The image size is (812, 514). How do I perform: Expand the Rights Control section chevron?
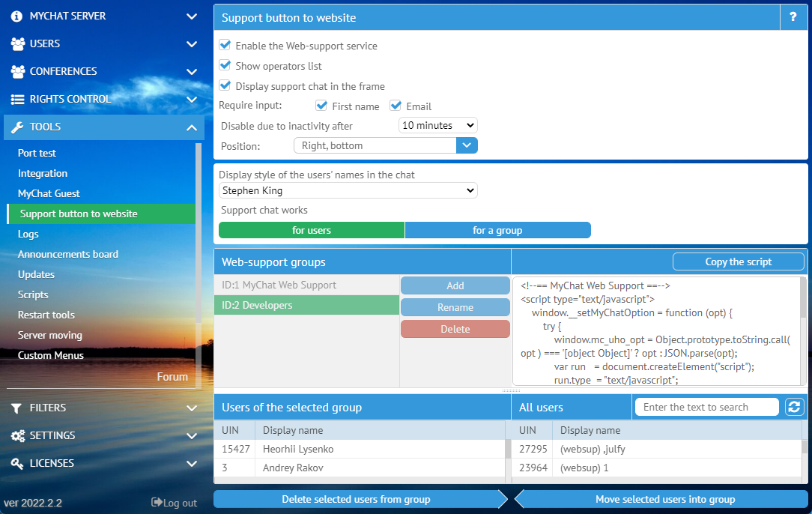[x=192, y=100]
